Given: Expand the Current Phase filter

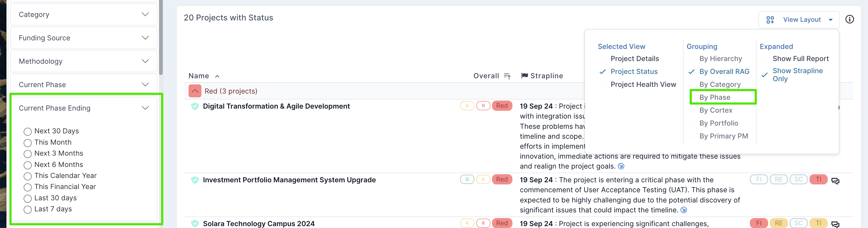Looking at the screenshot, I should point(84,84).
